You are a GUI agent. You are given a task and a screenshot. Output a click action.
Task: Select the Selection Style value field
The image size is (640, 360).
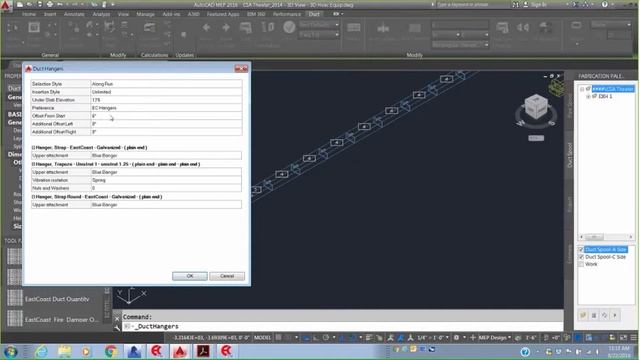(x=166, y=84)
